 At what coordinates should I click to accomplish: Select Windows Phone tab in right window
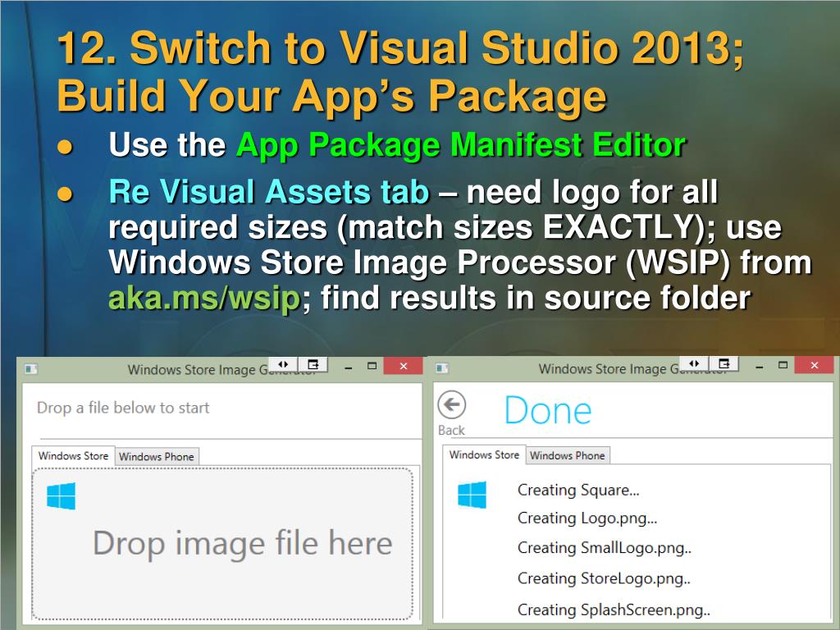[568, 455]
